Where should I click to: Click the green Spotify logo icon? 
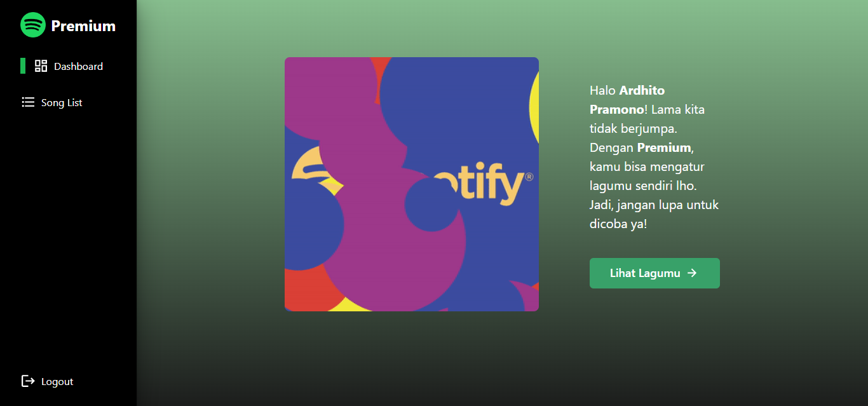[x=33, y=25]
